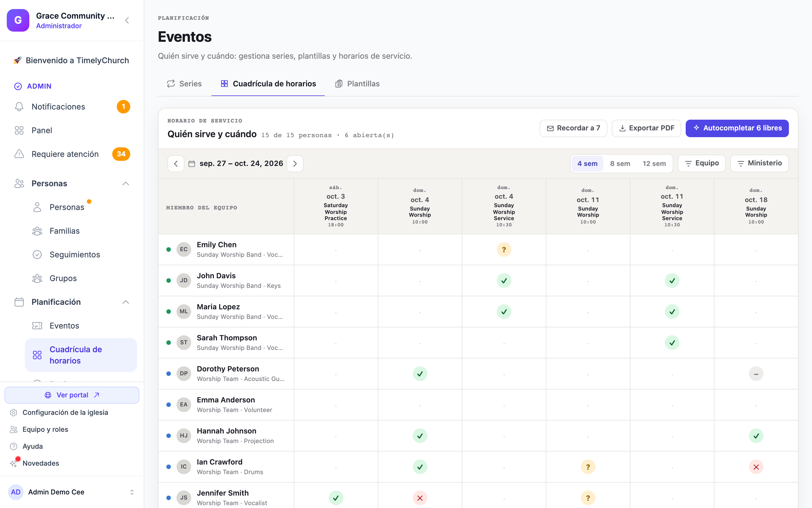Select the 12 sem range option
The width and height of the screenshot is (812, 508).
654,164
